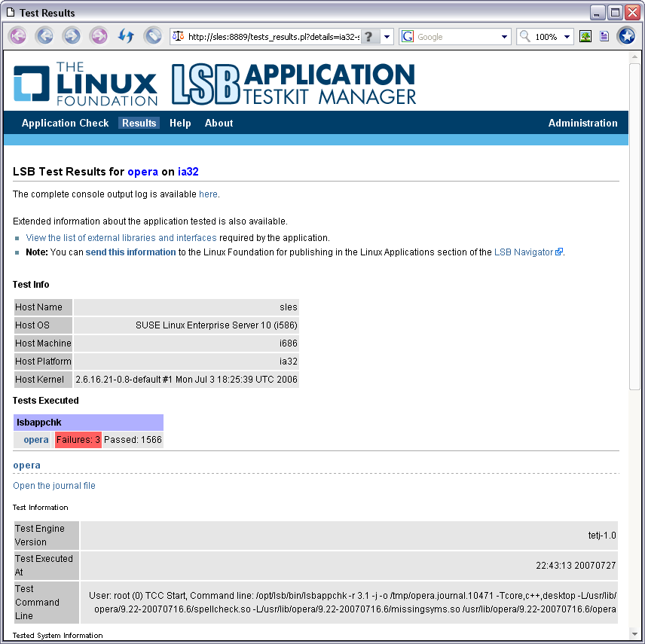Click the '22:43:13 20070727' timestamp value
The height and width of the screenshot is (644, 645).
pyautogui.click(x=576, y=566)
